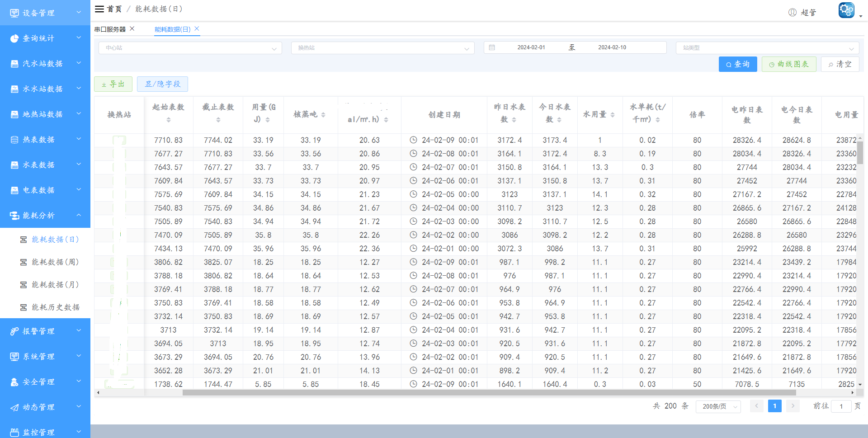868x438 pixels.
Task: Click the user avatar gear icon
Action: pyautogui.click(x=846, y=10)
